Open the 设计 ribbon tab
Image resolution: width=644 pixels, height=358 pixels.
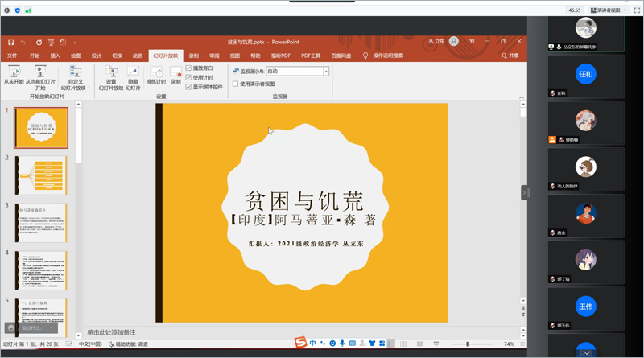pyautogui.click(x=97, y=56)
